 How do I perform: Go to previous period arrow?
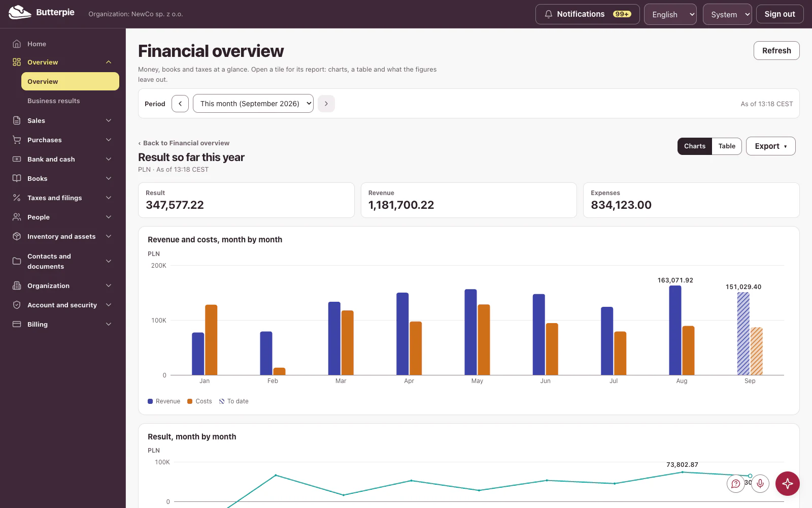[x=180, y=104]
